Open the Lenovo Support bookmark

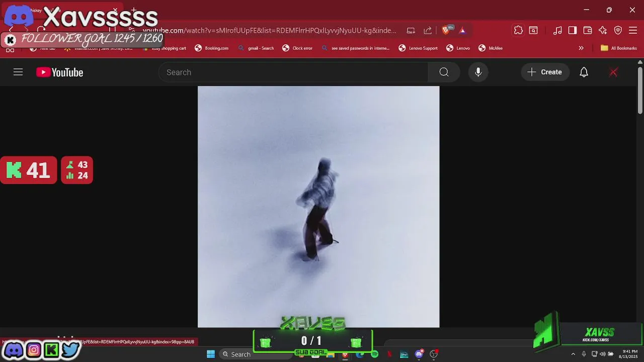tap(418, 48)
